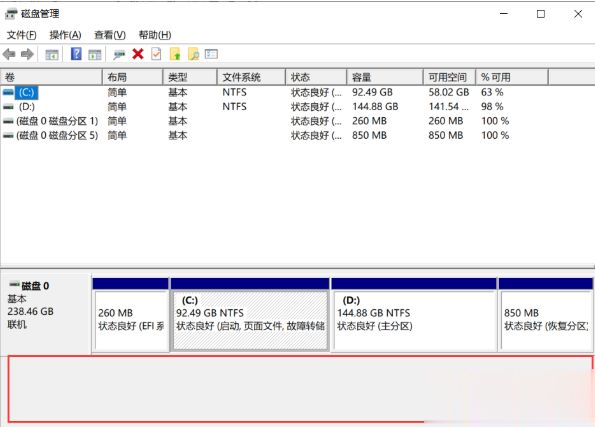Viewport: 595px width, 427px height.
Task: Click the list view settings toolbar icon
Action: [x=211, y=54]
